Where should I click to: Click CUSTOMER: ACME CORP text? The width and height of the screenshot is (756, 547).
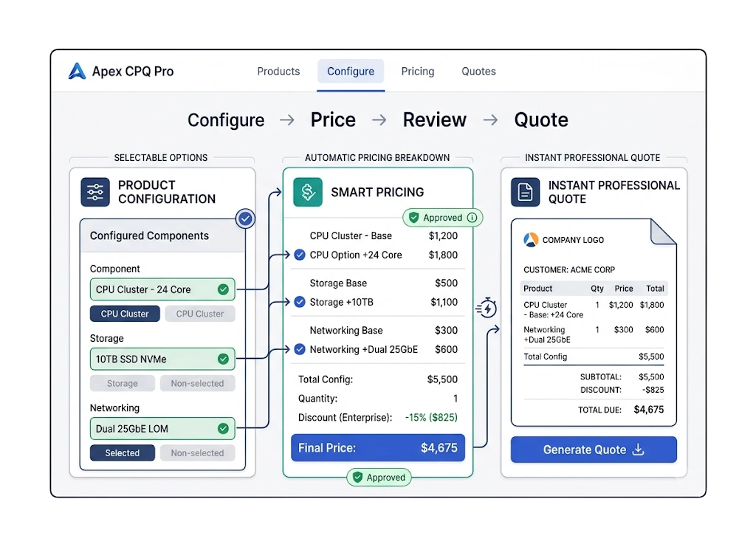click(569, 269)
